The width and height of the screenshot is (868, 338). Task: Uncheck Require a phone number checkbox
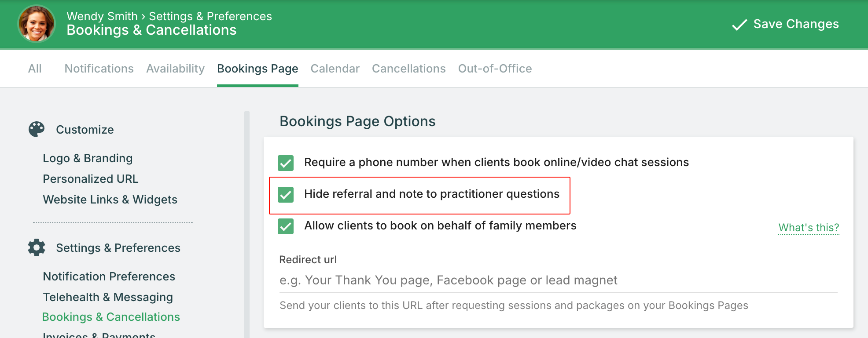tap(286, 163)
